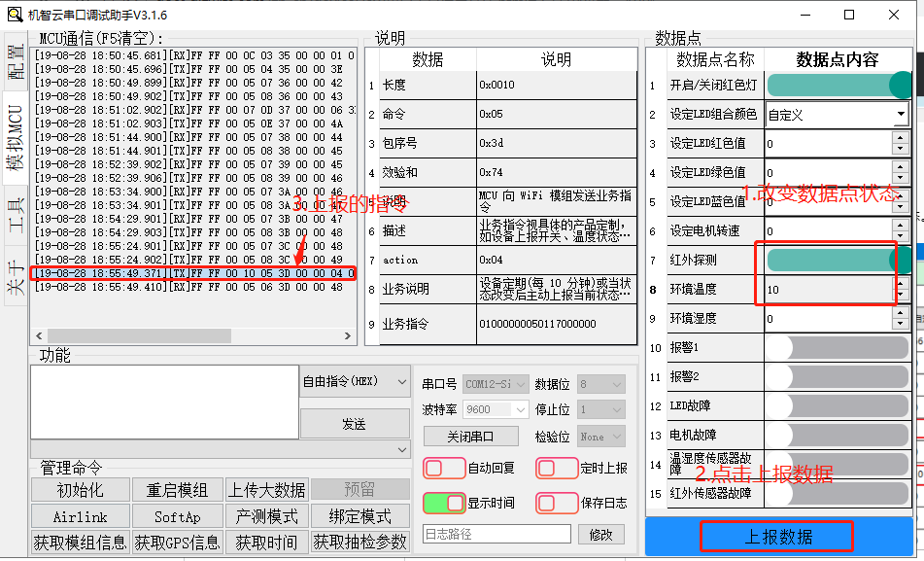924x561 pixels.
Task: Click the 关闭串口 button
Action: 470,437
